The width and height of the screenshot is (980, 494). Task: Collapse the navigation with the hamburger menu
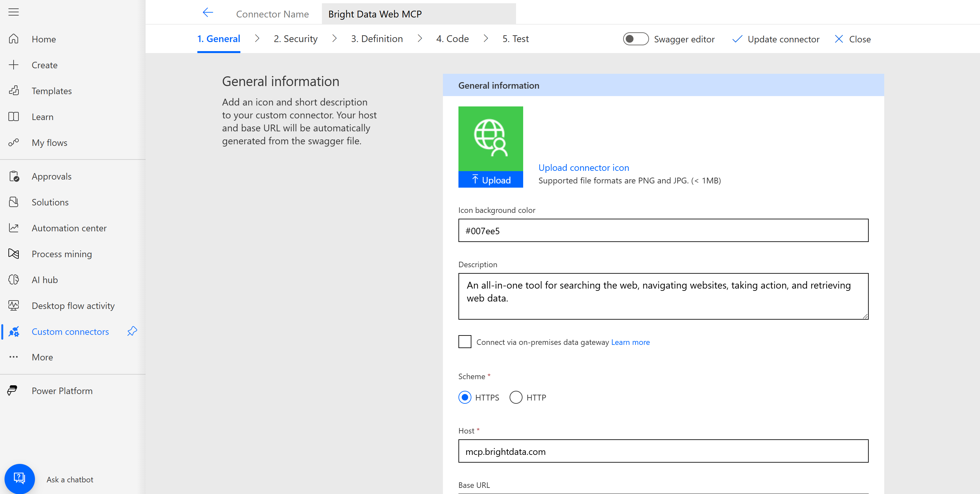[x=14, y=12]
